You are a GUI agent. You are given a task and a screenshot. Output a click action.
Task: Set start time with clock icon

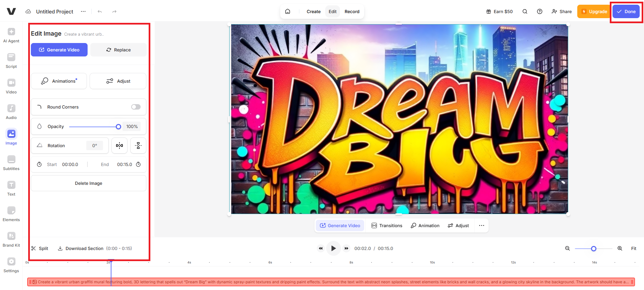[x=39, y=164]
